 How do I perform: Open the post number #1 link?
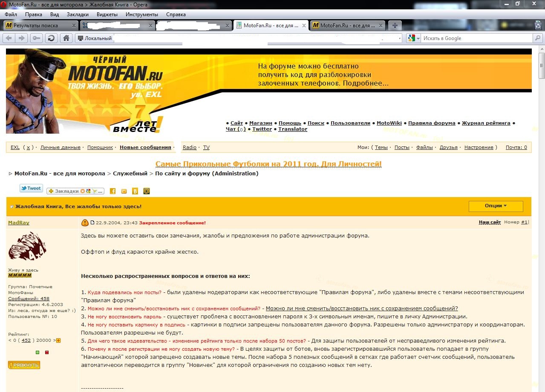click(524, 222)
